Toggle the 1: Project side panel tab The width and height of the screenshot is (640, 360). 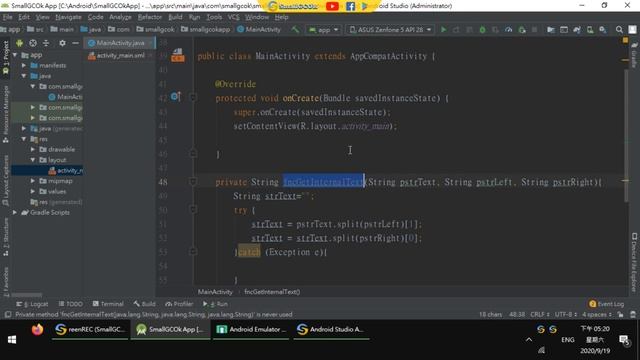pyautogui.click(x=5, y=58)
